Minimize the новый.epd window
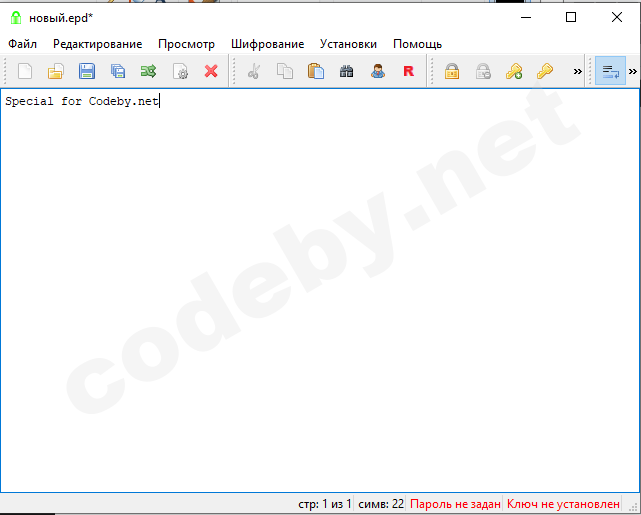The image size is (641, 515). [x=526, y=17]
